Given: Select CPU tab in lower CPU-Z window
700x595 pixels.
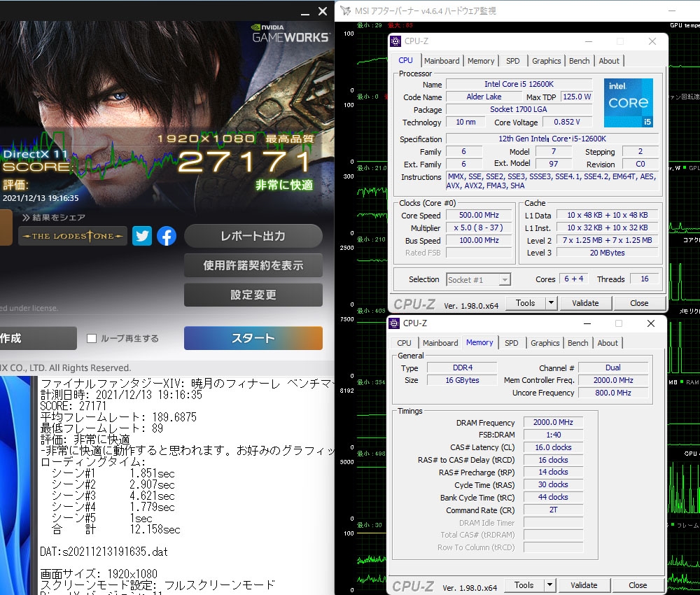Looking at the screenshot, I should coord(404,343).
